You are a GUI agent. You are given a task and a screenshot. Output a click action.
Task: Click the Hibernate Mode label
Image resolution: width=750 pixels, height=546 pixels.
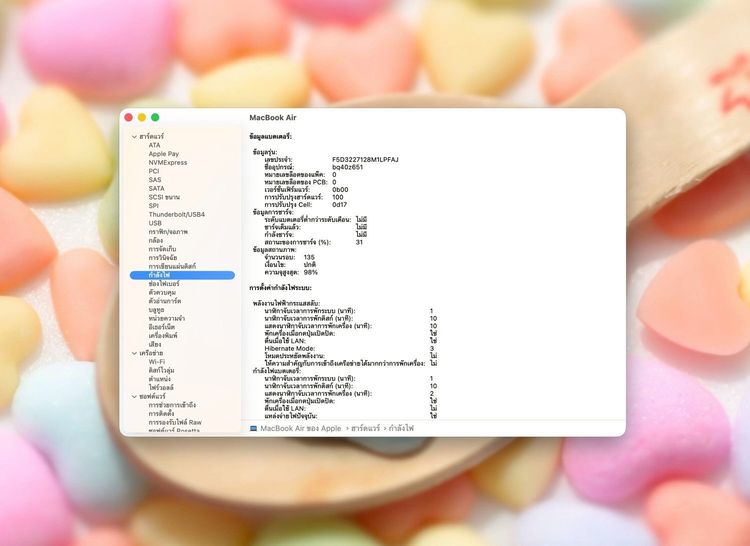click(x=287, y=349)
